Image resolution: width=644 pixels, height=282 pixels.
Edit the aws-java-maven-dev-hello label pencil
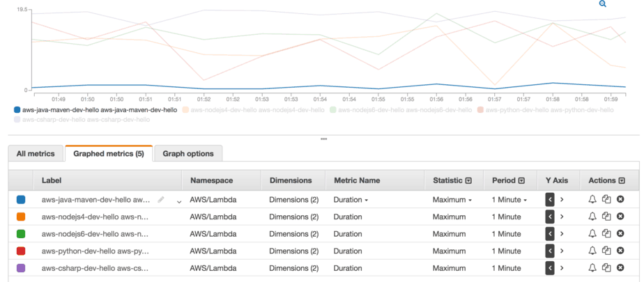point(161,200)
